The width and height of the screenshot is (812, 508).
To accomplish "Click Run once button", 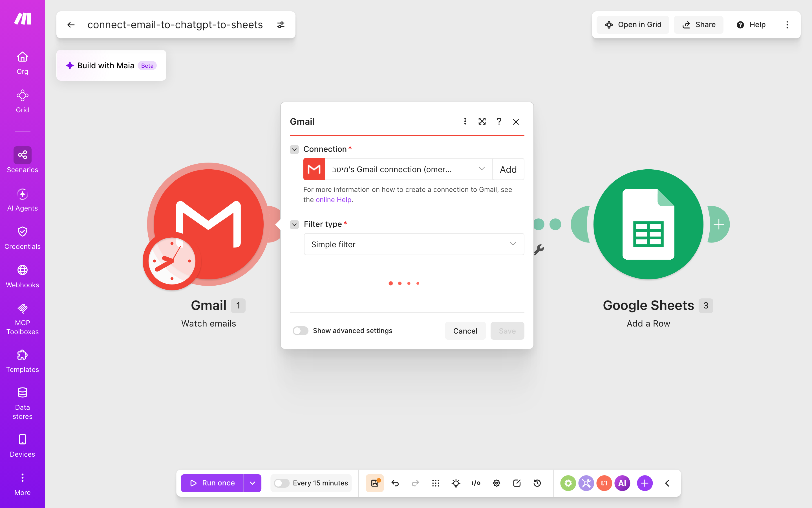I will (212, 483).
